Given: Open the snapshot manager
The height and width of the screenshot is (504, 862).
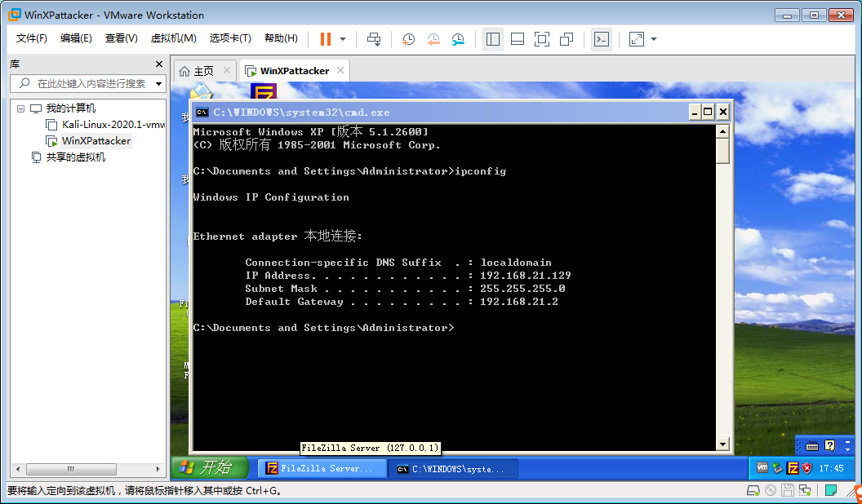Looking at the screenshot, I should (x=458, y=39).
